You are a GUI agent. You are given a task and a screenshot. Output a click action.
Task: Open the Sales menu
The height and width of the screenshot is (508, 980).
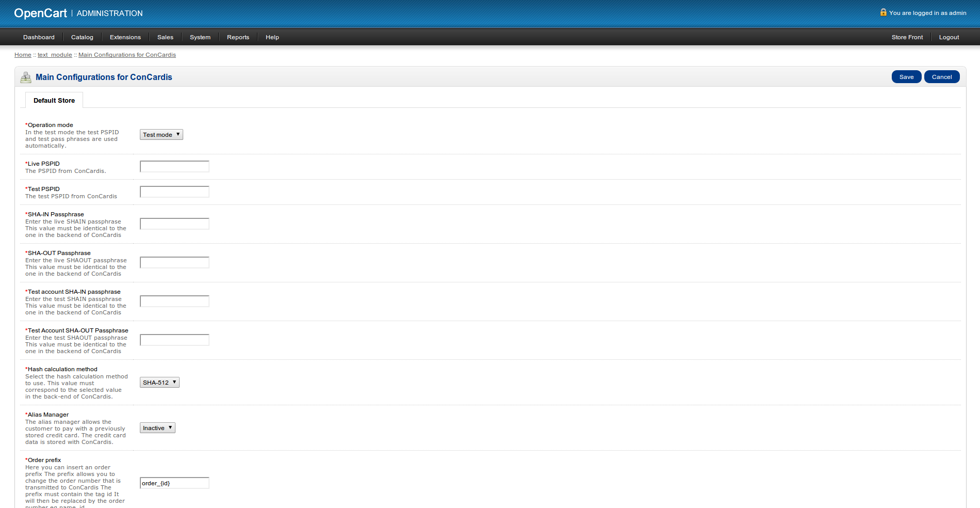point(165,37)
